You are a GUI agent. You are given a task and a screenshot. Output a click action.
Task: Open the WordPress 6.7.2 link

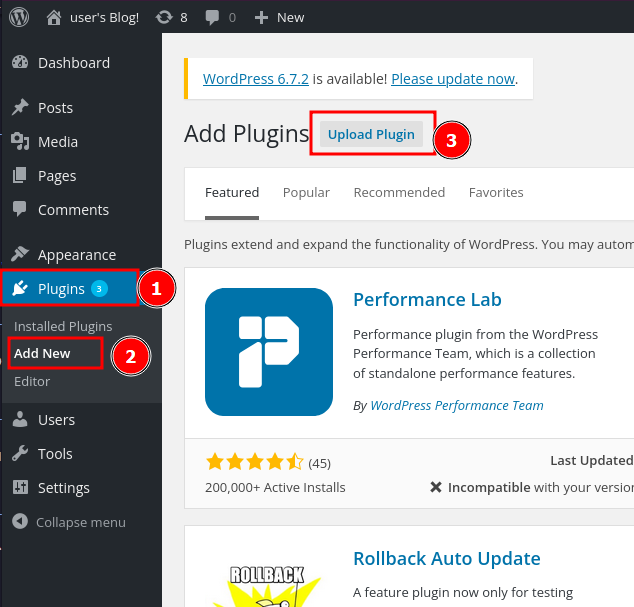point(256,79)
